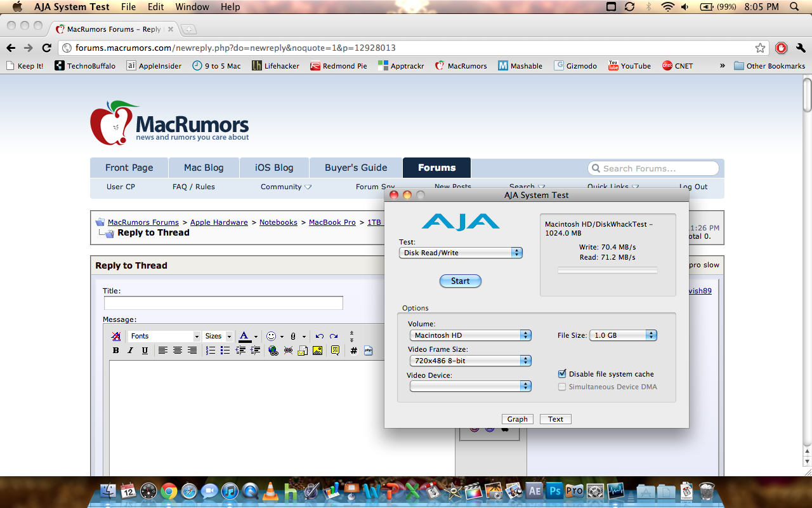The image size is (812, 508).
Task: Open the File Size dropdown (1.0 GB)
Action: tap(623, 335)
